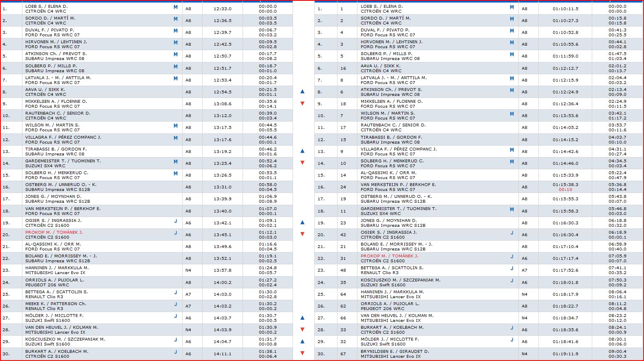The image size is (644, 361).
Task: Click M badge in Wilson row timed 01:13:53.6
Action: 512,114
